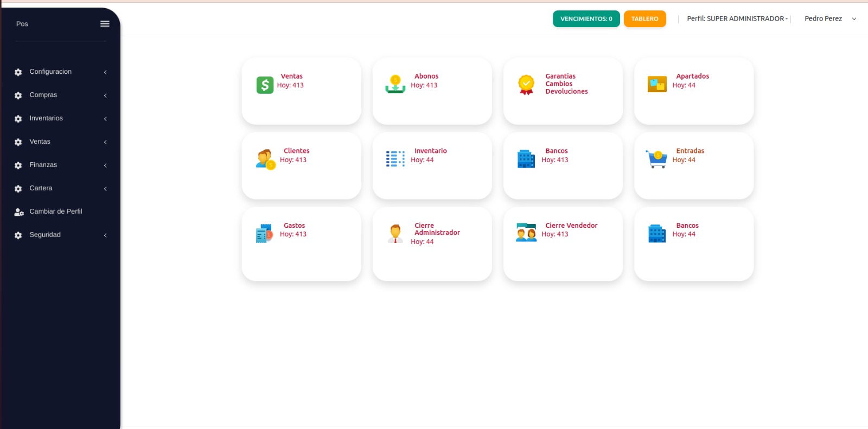
Task: Open Compras in the sidebar
Action: point(43,95)
